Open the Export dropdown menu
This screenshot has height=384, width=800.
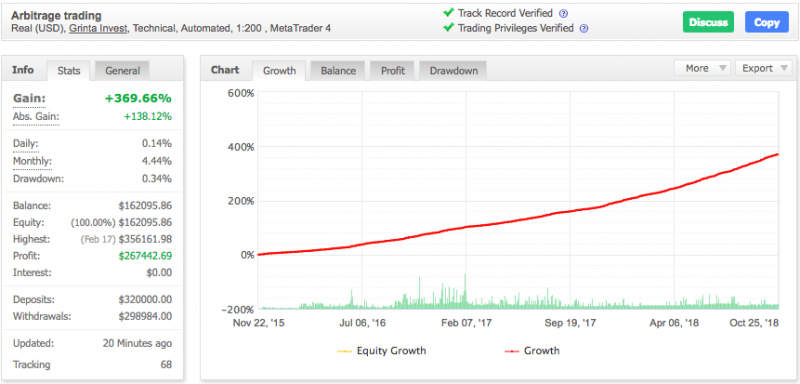(763, 68)
